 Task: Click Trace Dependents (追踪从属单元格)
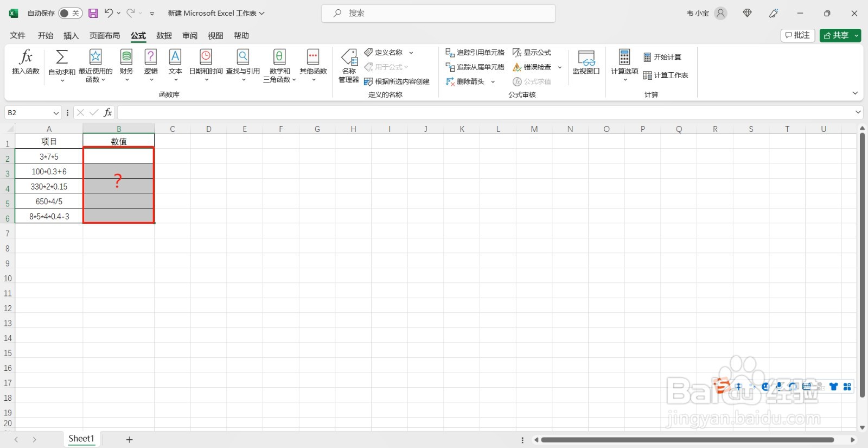[x=475, y=67]
